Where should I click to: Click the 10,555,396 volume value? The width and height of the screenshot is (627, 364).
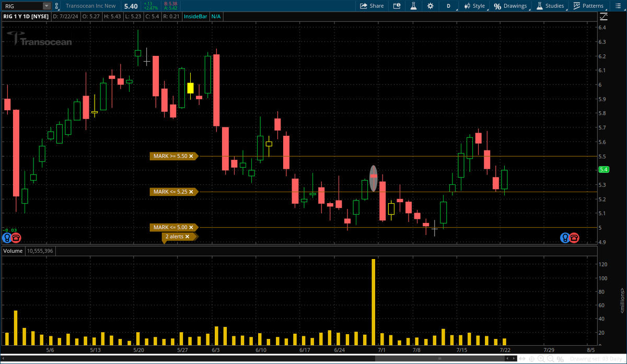point(39,251)
